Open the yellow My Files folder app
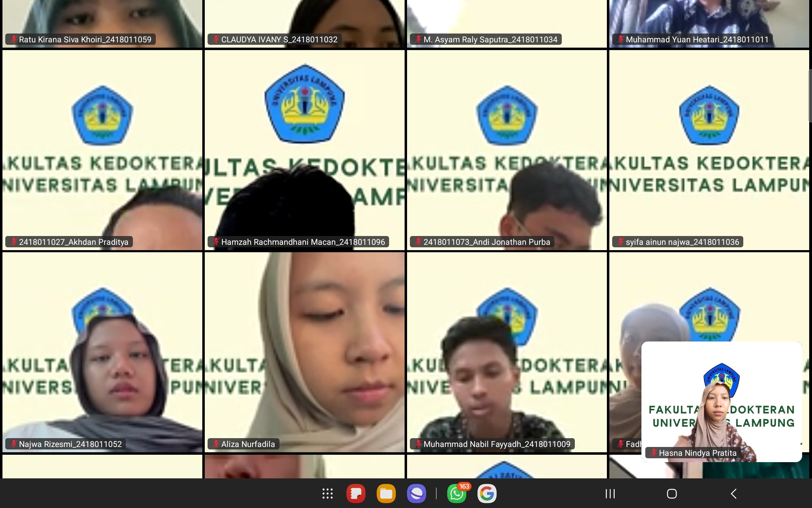 click(386, 494)
